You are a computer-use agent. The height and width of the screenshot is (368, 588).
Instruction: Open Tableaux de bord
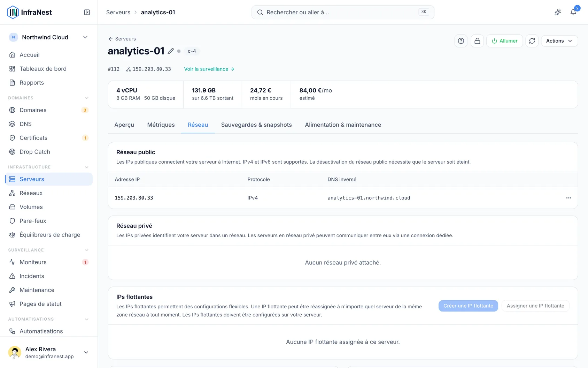(x=49, y=69)
